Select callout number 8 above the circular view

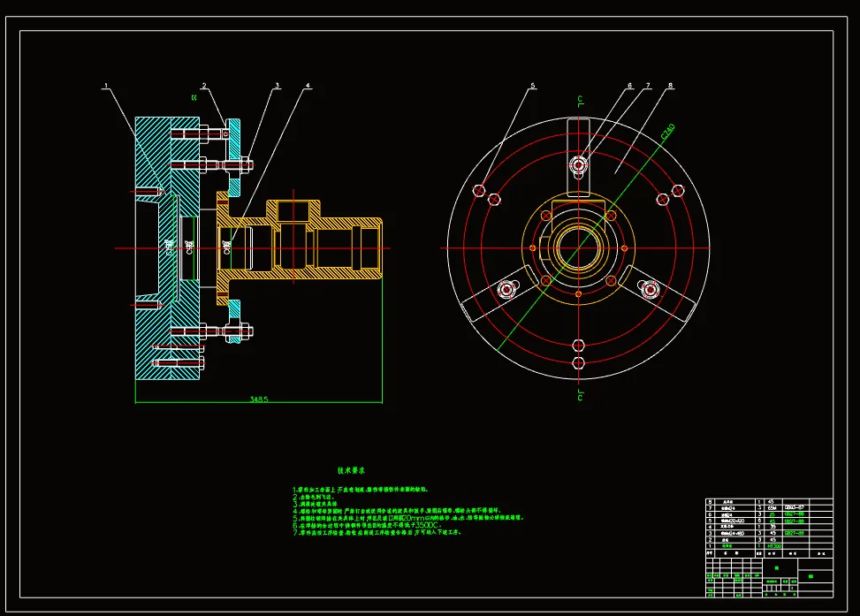(670, 86)
